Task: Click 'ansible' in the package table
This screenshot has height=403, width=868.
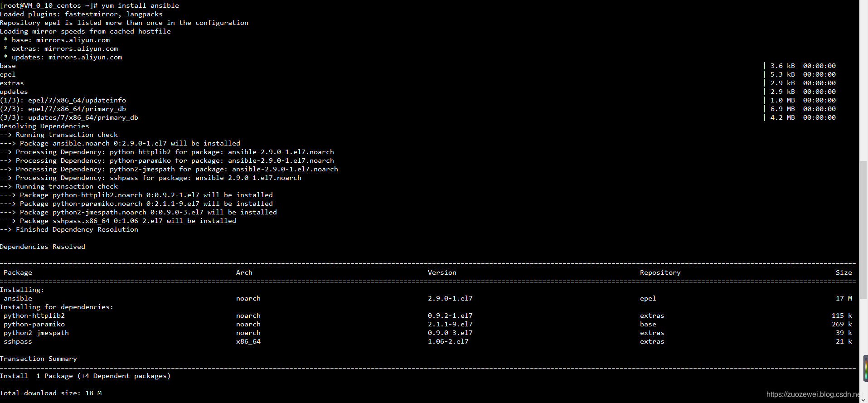Action: (18, 298)
